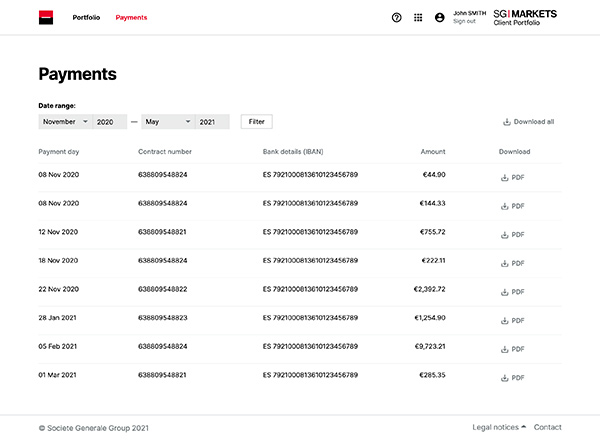The width and height of the screenshot is (600, 440).
Task: Go to the Portfolio tab
Action: (x=86, y=18)
